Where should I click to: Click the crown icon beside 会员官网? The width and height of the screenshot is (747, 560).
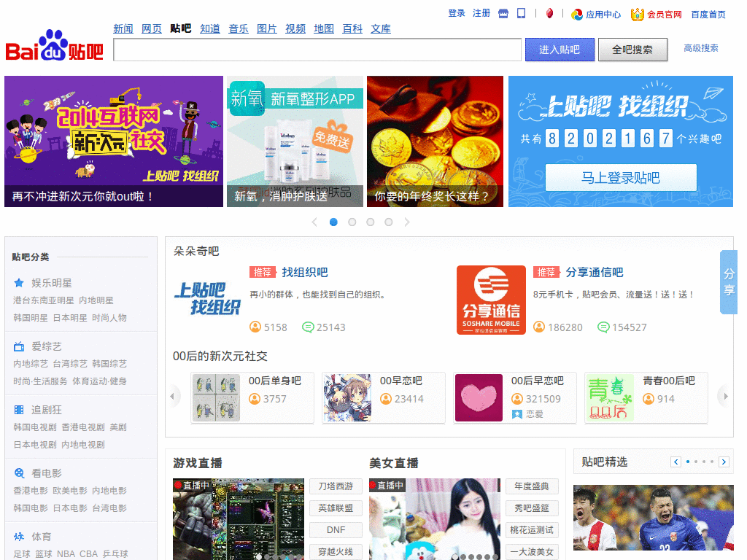click(638, 15)
